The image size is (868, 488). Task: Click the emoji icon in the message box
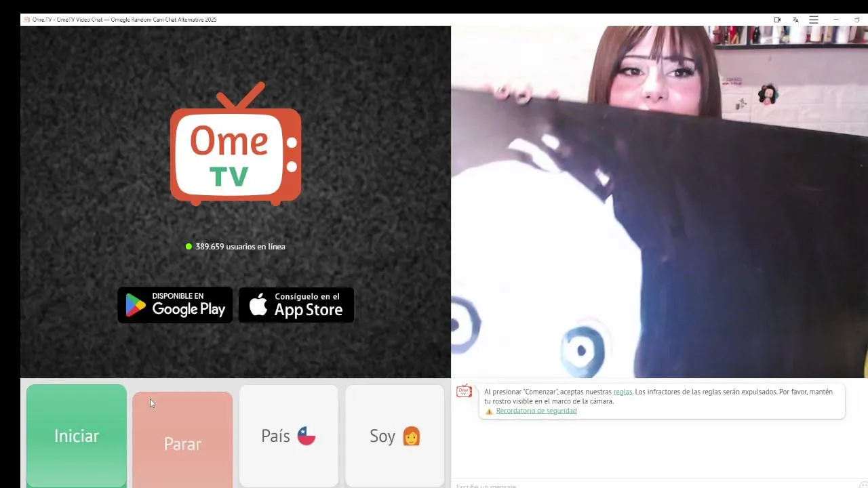863,485
